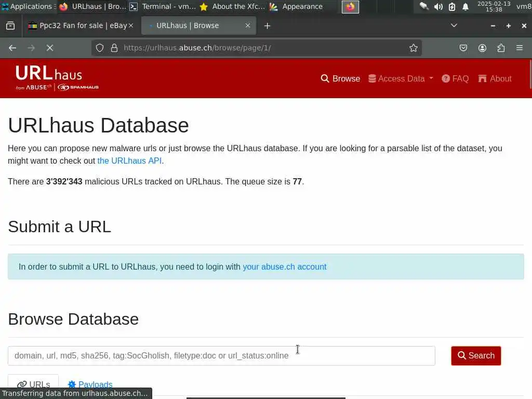
Task: Open the extensions puzzle icon
Action: tap(501, 48)
